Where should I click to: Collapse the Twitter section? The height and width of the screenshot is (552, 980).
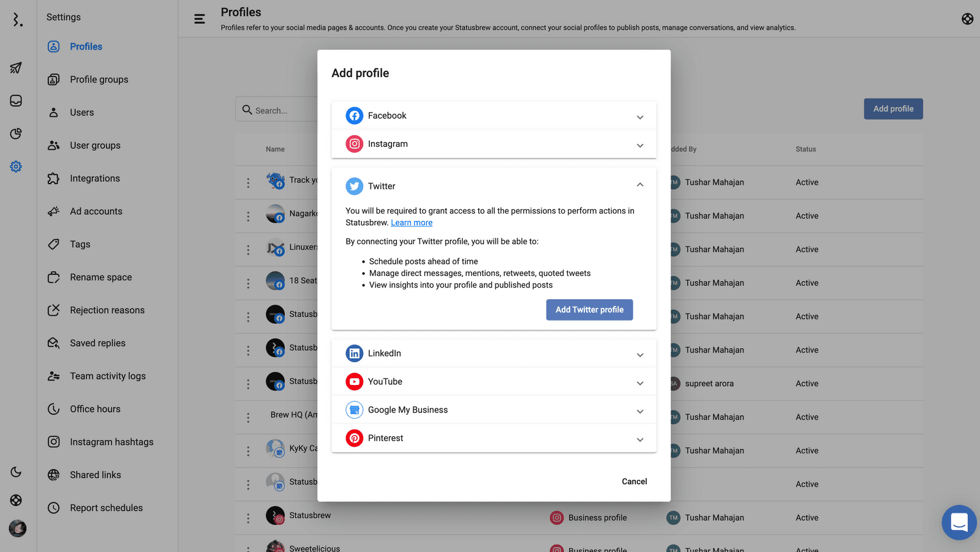(639, 185)
